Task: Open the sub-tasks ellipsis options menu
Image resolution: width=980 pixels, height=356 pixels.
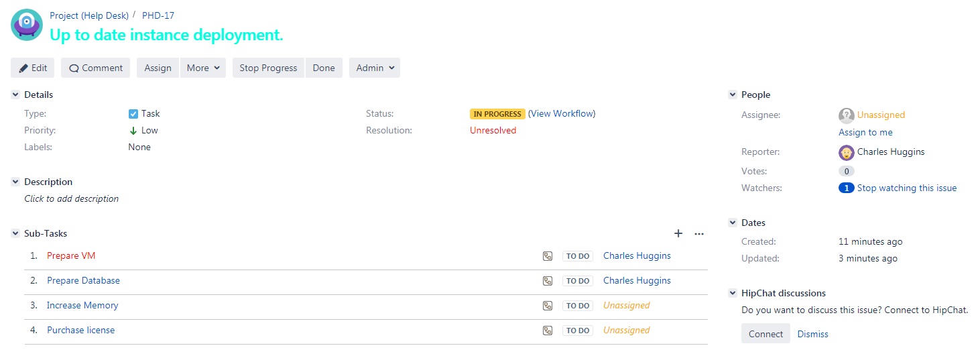Action: click(699, 234)
